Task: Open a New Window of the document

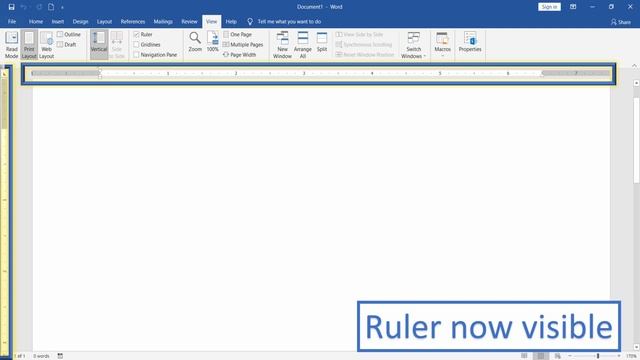Action: point(282,45)
